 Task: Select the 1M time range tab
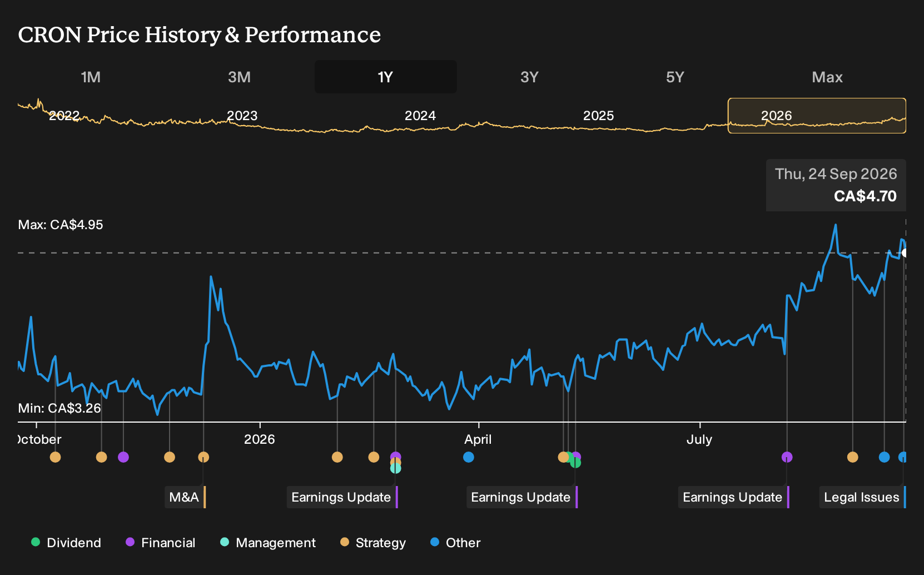coord(91,77)
